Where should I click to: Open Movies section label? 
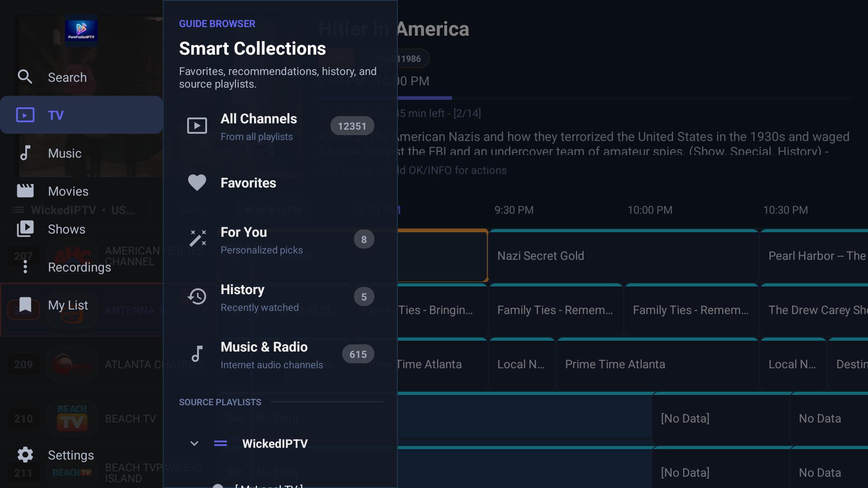point(68,192)
